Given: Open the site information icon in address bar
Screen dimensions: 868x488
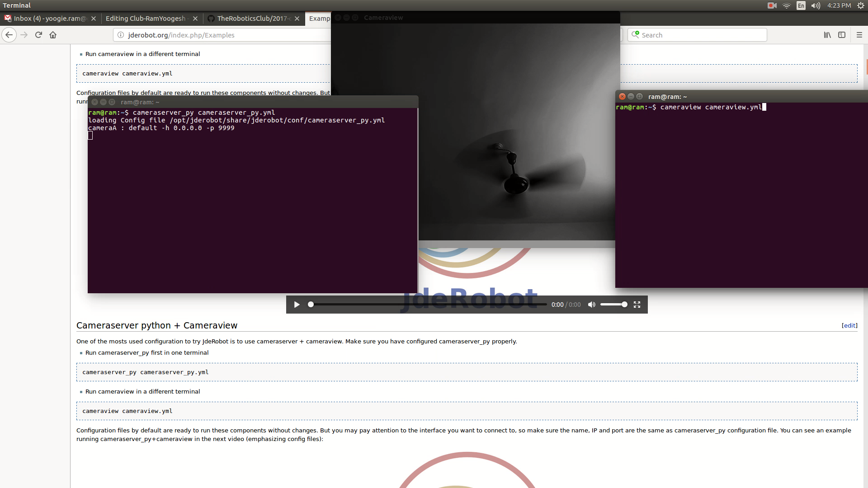Looking at the screenshot, I should coord(121,35).
